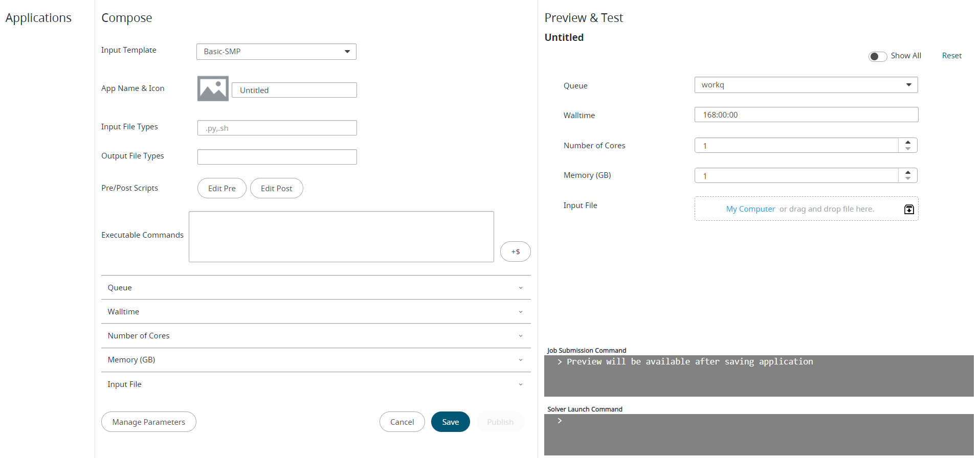Reset the preview form
980x458 pixels.
(x=952, y=56)
